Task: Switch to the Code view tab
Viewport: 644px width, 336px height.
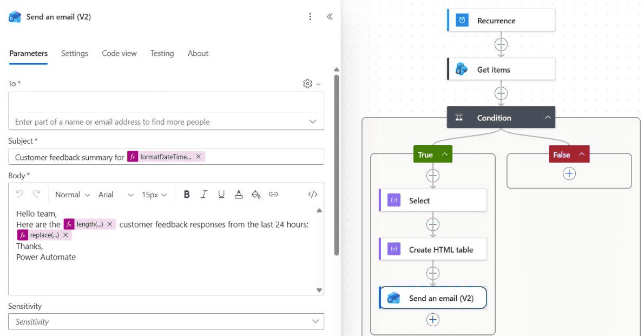Action: pyautogui.click(x=119, y=54)
